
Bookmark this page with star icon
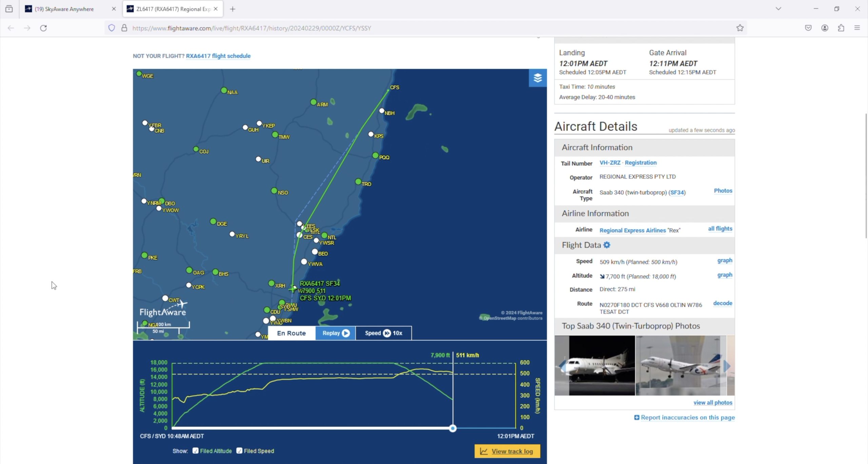[x=739, y=28]
